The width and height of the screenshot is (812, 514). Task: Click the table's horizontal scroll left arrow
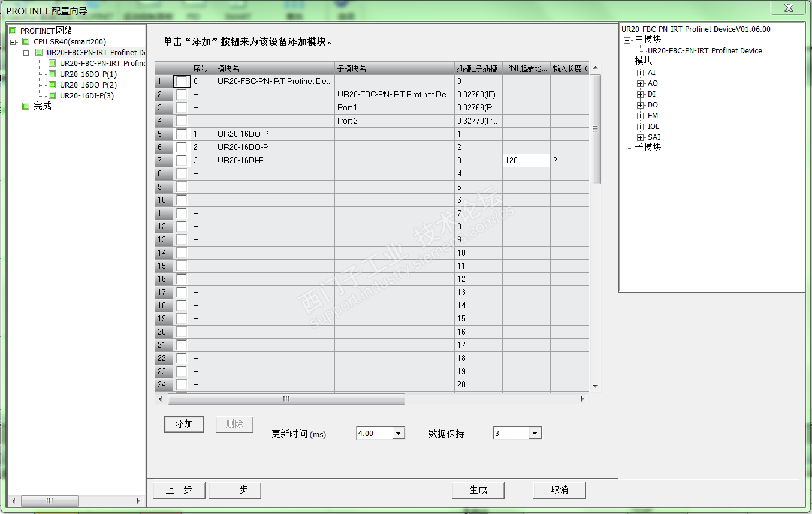[160, 399]
